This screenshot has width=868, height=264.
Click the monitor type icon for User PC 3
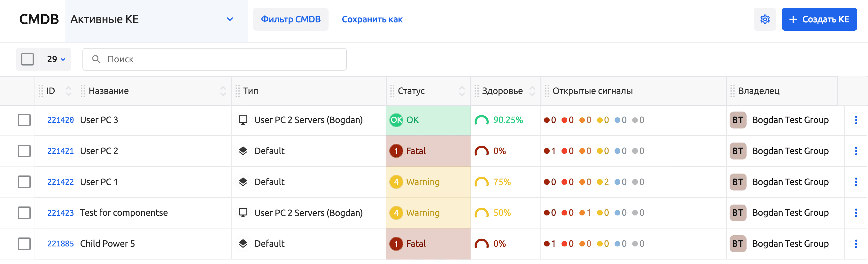(243, 120)
